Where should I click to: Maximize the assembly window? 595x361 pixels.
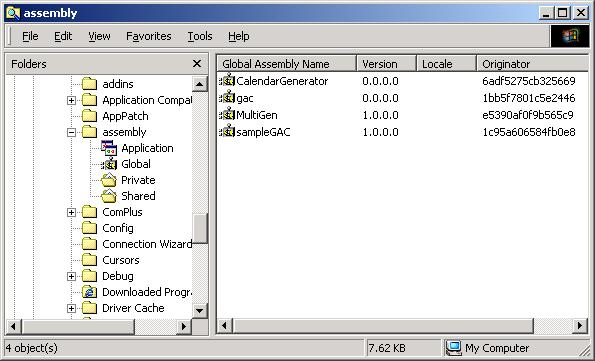[563, 13]
